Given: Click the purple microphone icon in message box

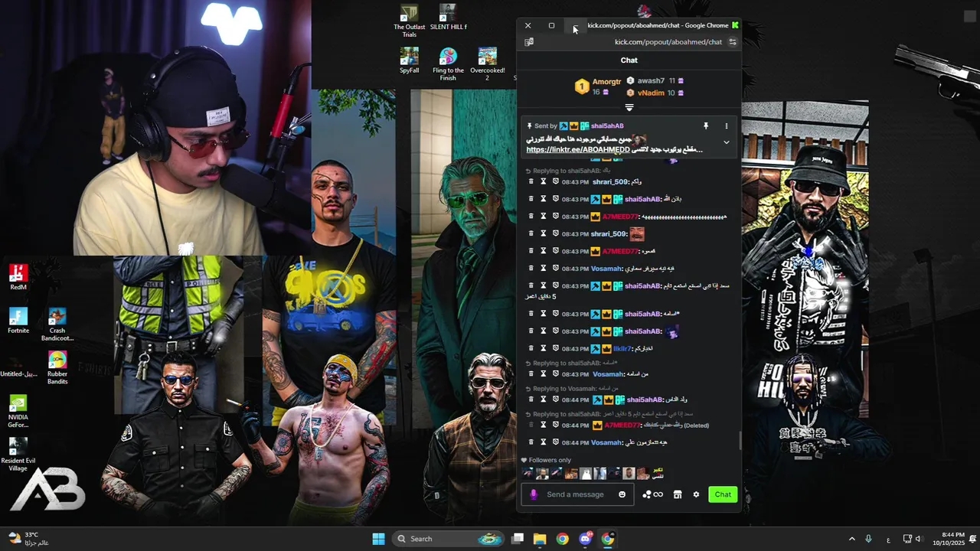Looking at the screenshot, I should click(534, 494).
